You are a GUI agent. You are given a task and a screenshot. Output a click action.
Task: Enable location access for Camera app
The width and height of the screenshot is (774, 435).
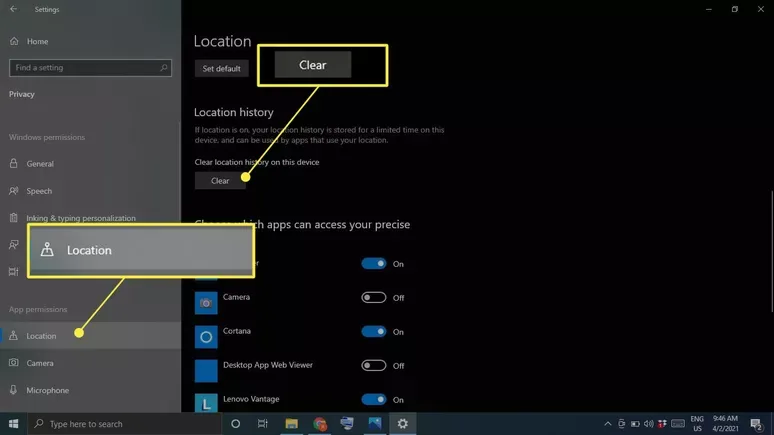pyautogui.click(x=374, y=298)
